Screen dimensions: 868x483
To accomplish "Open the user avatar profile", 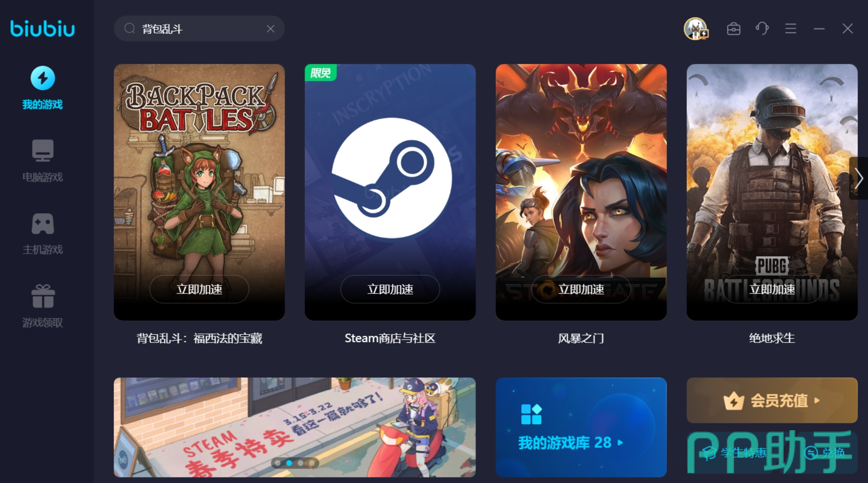I will [695, 29].
